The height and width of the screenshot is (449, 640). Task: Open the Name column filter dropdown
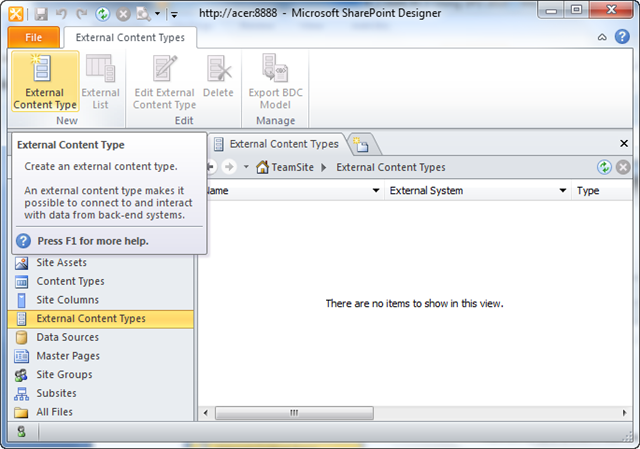point(376,190)
